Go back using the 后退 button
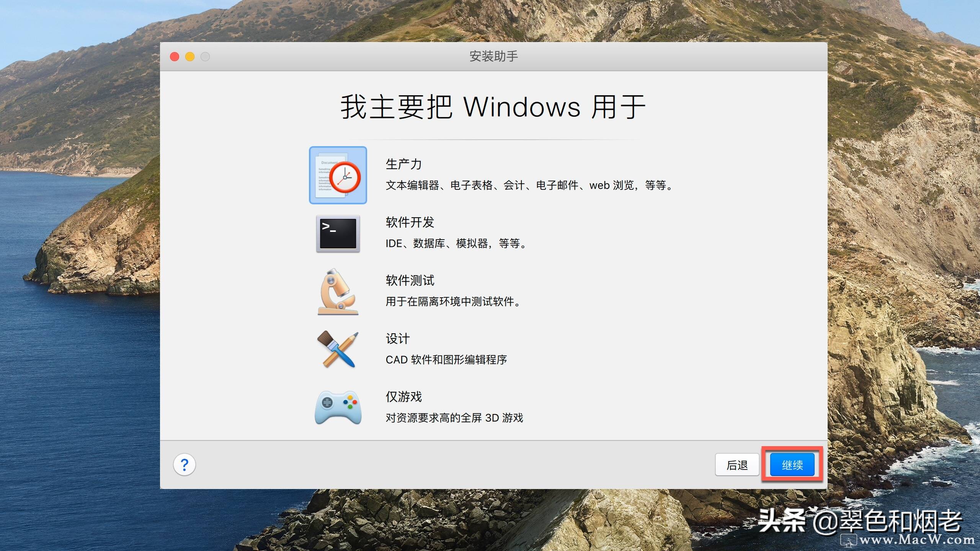Viewport: 980px width, 551px height. (737, 464)
